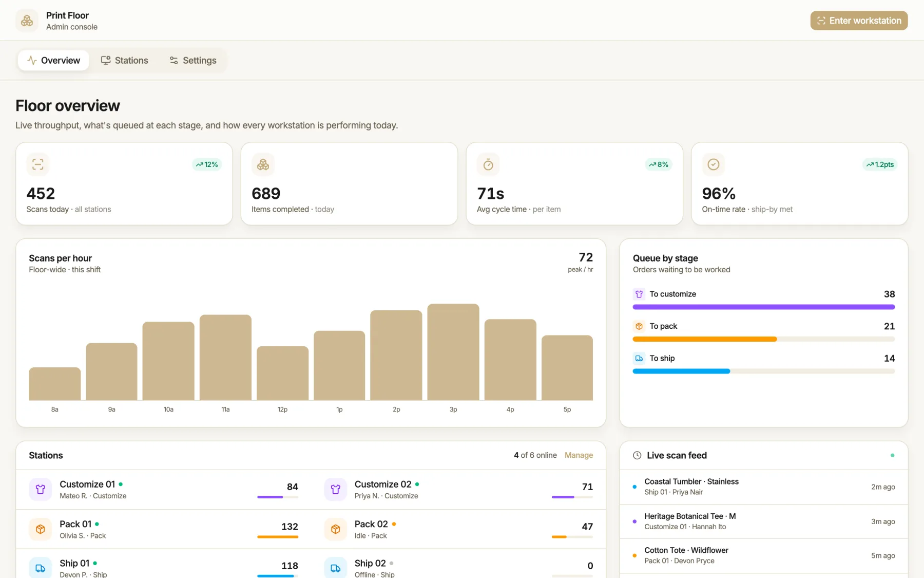Click the To pack box icon
The width and height of the screenshot is (924, 578).
[x=639, y=326]
